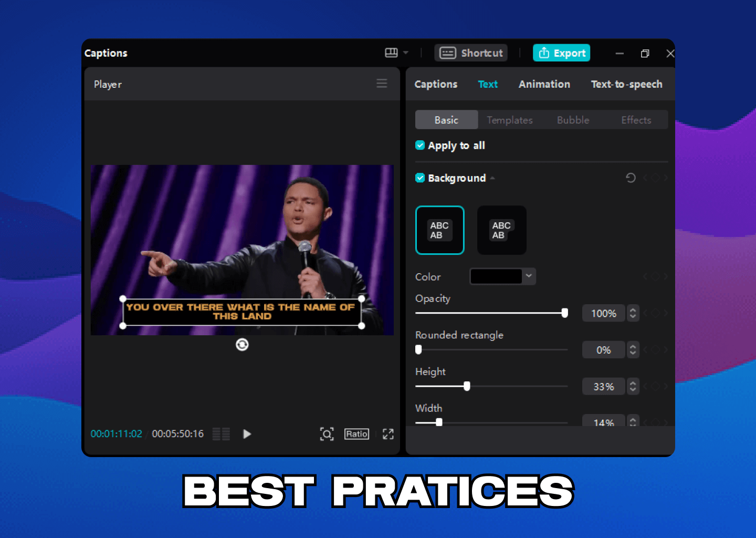Play the video in the Player
The image size is (756, 538).
247,434
